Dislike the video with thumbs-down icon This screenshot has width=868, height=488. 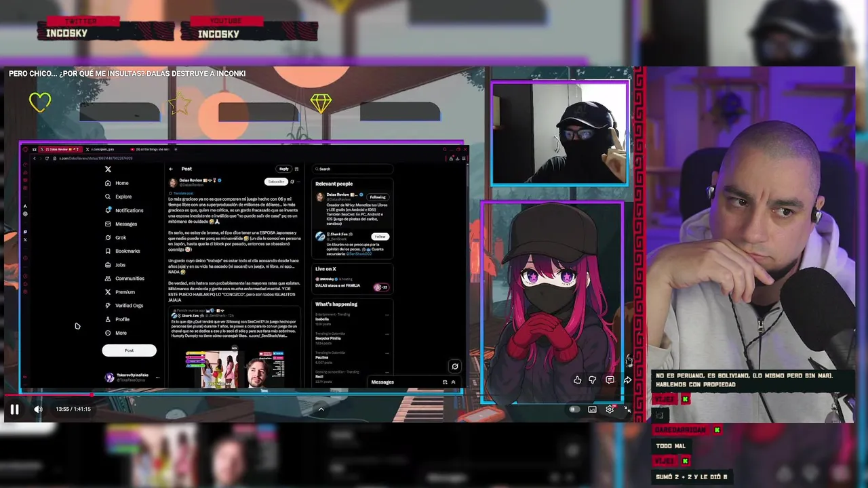click(x=593, y=380)
